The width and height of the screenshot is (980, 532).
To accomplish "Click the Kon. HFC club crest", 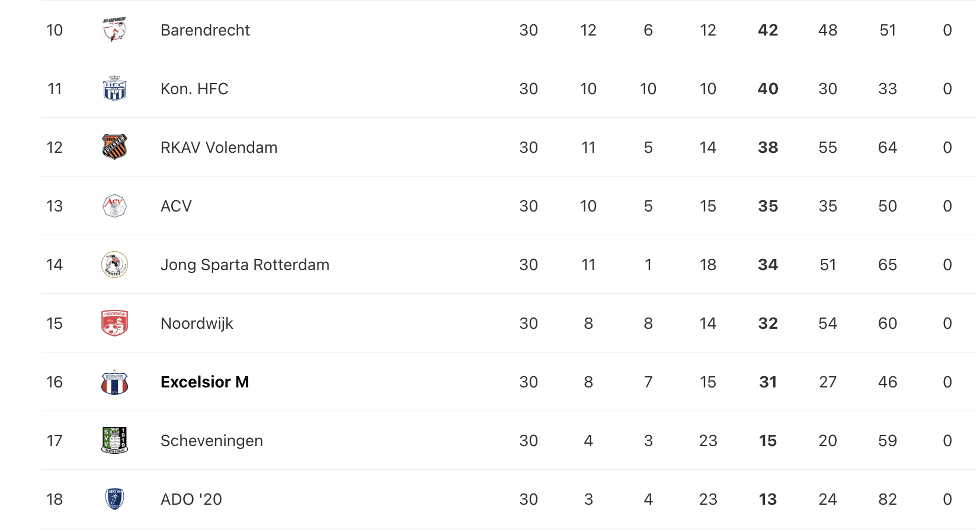I will [114, 88].
